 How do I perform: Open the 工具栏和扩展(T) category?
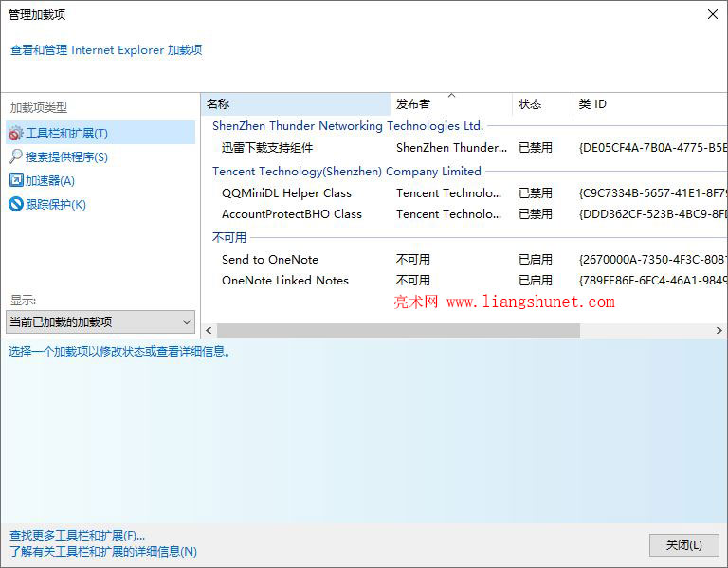[100, 133]
